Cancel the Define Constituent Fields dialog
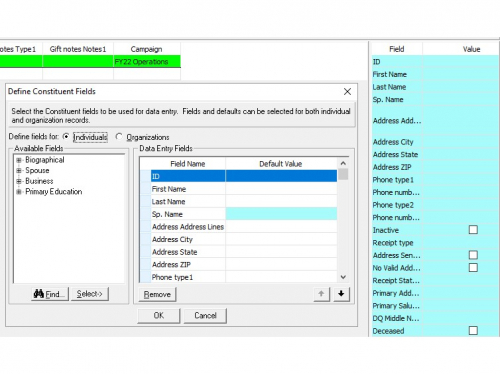This screenshot has width=500, height=374. [x=205, y=315]
